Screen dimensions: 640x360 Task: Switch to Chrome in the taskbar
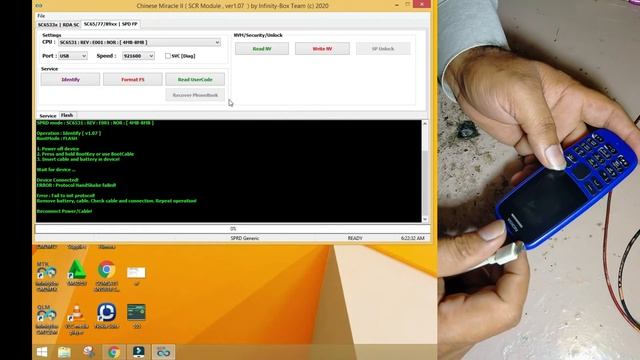coord(114,352)
